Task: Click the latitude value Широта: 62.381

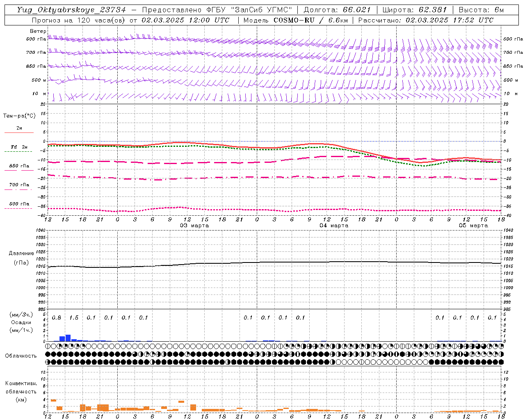Action: click(415, 10)
